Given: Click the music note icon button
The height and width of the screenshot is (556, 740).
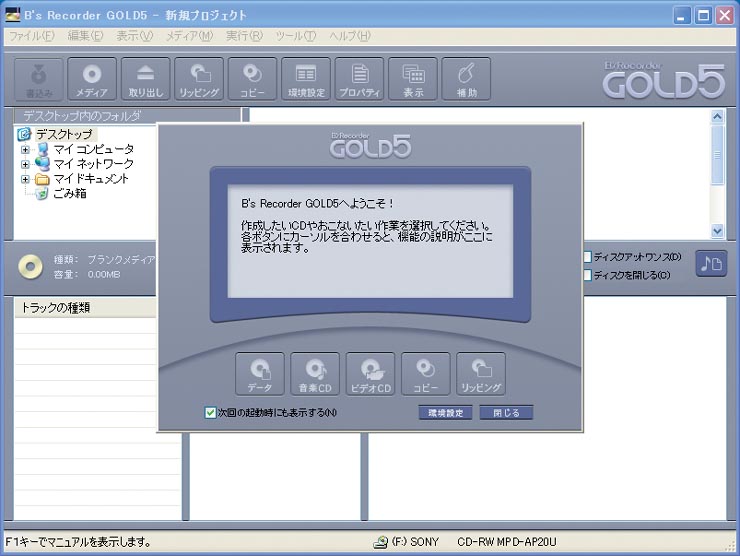Looking at the screenshot, I should coord(711,264).
